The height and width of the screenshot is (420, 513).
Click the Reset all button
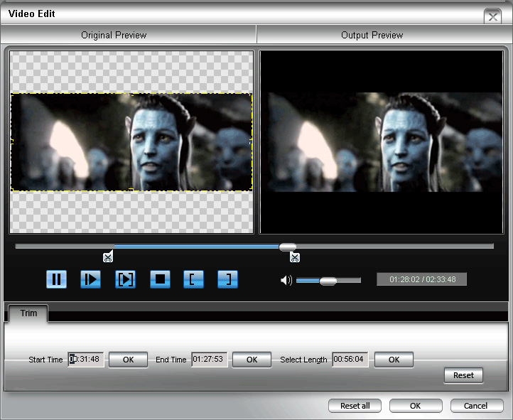click(355, 406)
